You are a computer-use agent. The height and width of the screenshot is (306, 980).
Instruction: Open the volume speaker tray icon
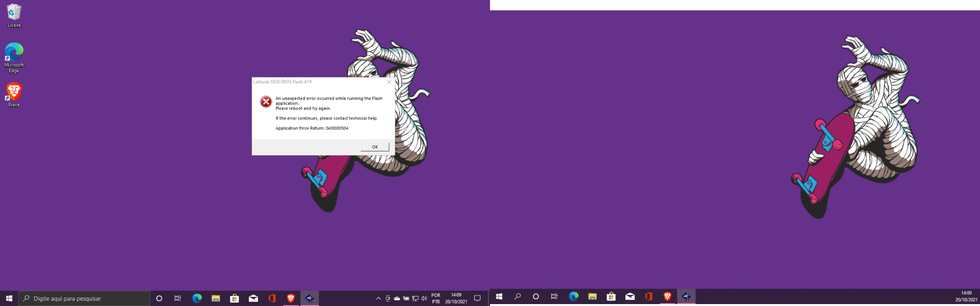424,298
